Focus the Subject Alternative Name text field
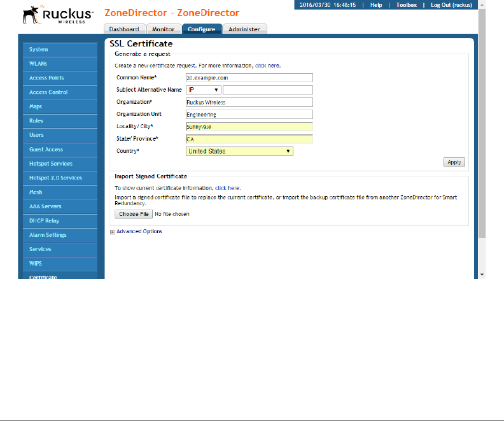504x421 pixels. pos(268,90)
